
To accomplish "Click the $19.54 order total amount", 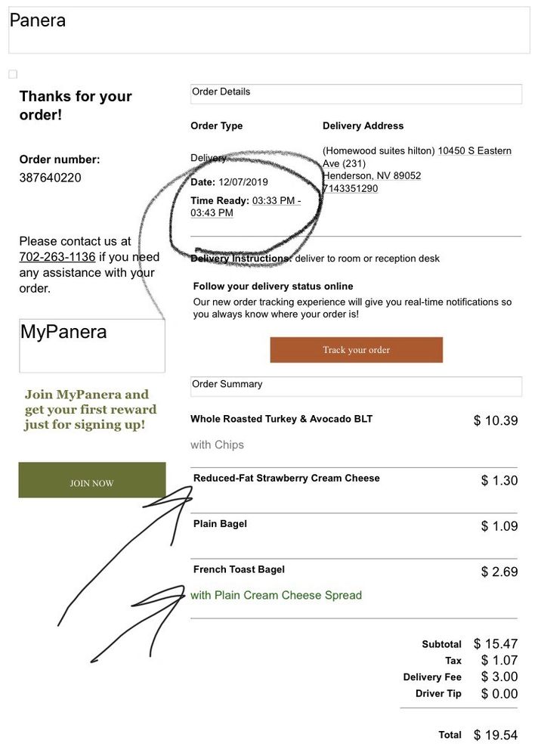I will [495, 735].
